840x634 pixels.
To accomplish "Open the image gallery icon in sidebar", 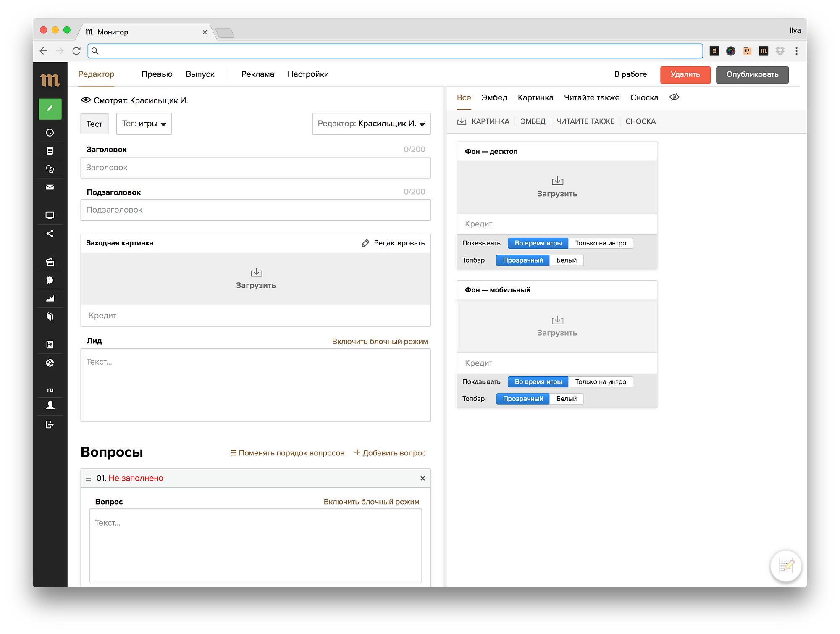I will (50, 262).
